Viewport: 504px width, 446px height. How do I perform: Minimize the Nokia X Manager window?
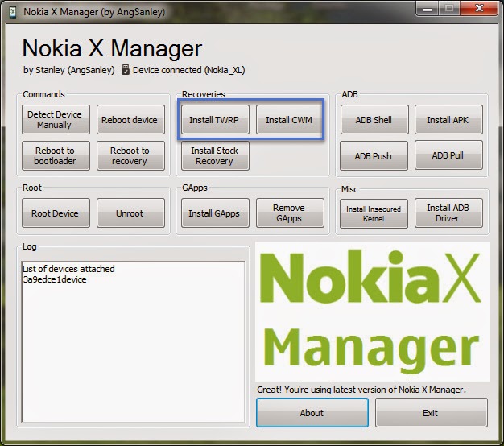pos(428,8)
